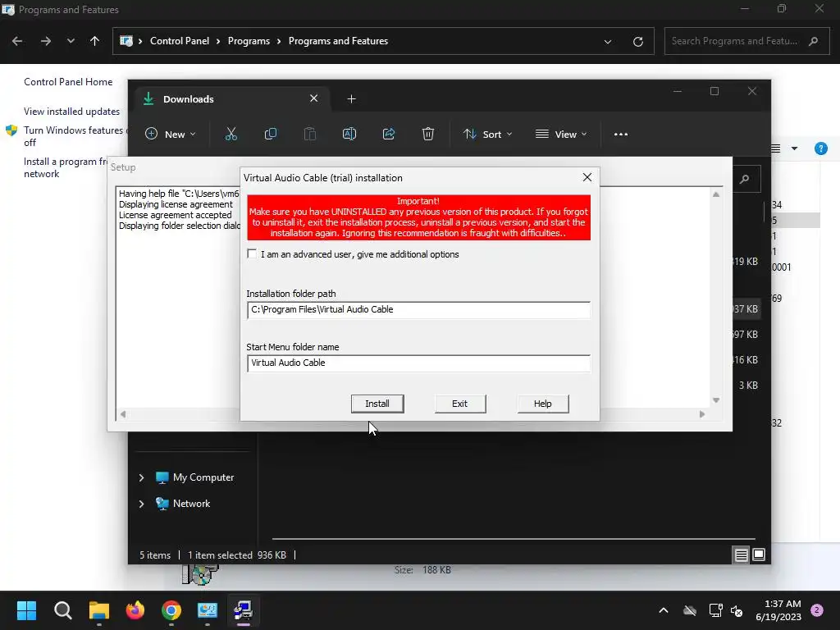840x630 pixels.
Task: Click the Installation folder path field
Action: pyautogui.click(x=418, y=309)
